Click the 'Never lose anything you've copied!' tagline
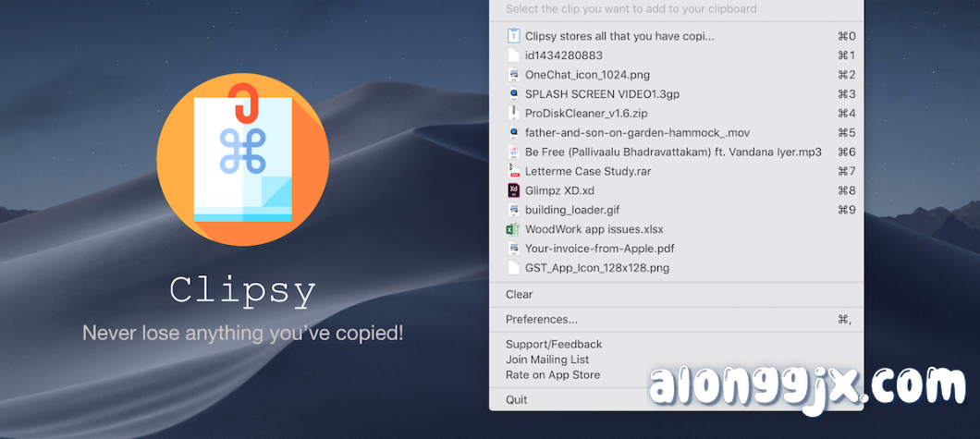The image size is (980, 439). [243, 332]
